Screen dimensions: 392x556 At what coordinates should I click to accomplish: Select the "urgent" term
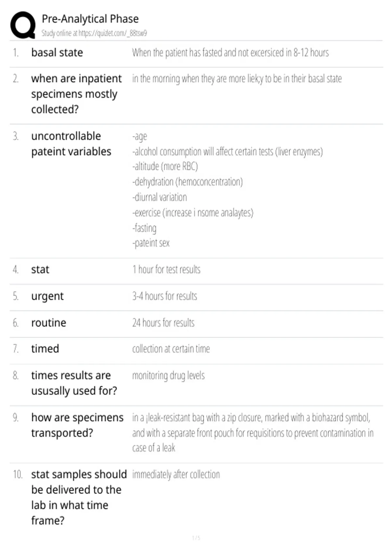(x=47, y=296)
